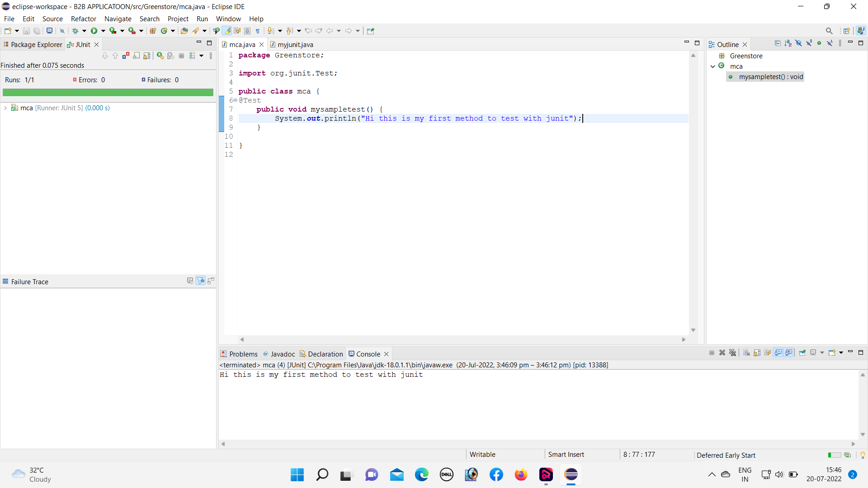Switch to the Declaration tab
The width and height of the screenshot is (868, 488).
coord(321,354)
